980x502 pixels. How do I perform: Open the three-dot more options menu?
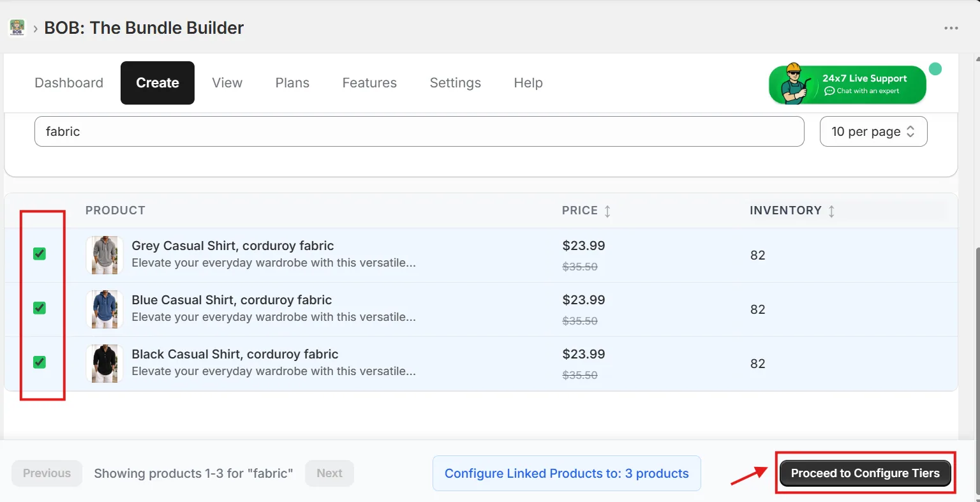click(x=951, y=28)
